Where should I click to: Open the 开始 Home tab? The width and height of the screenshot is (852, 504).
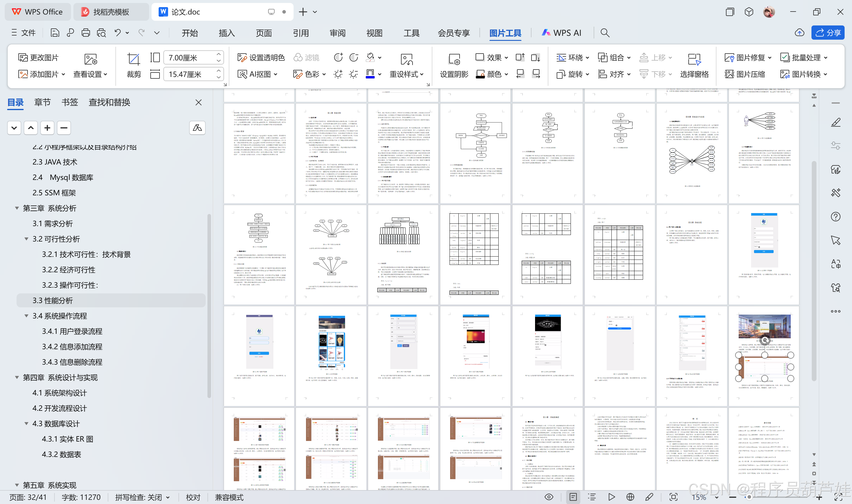pyautogui.click(x=189, y=33)
